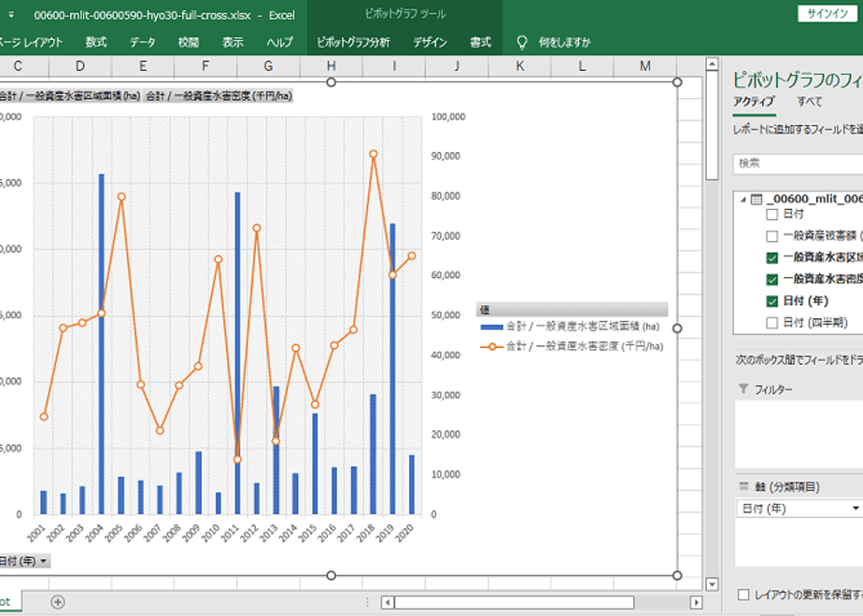Toggle レイアウトの更新を保留する checkbox

coord(743,595)
